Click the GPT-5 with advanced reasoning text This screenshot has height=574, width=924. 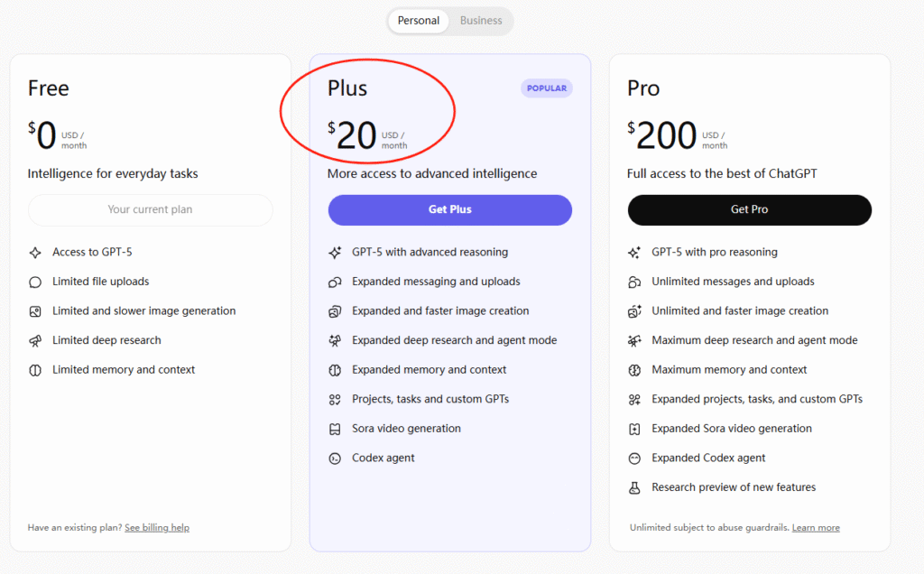[x=430, y=252]
